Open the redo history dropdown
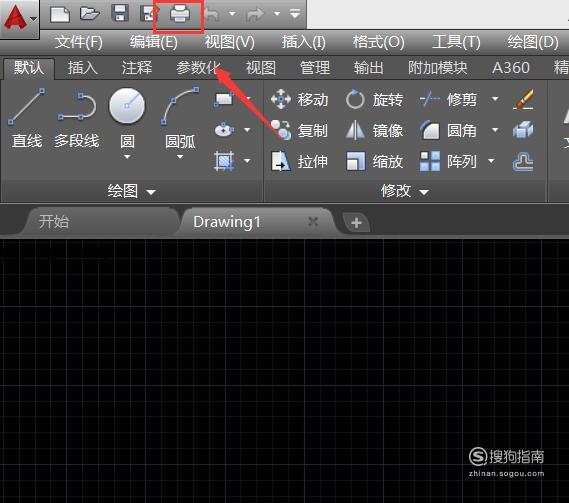 click(277, 14)
